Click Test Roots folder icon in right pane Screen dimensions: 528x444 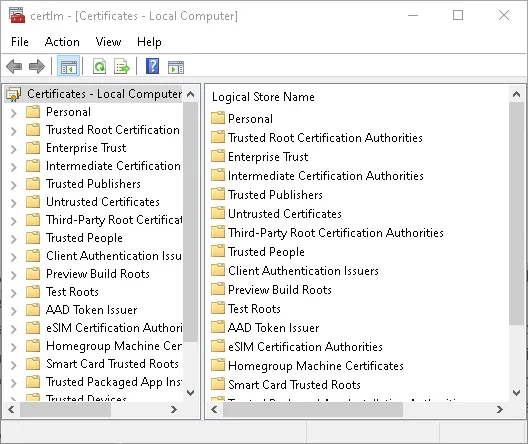coord(218,308)
